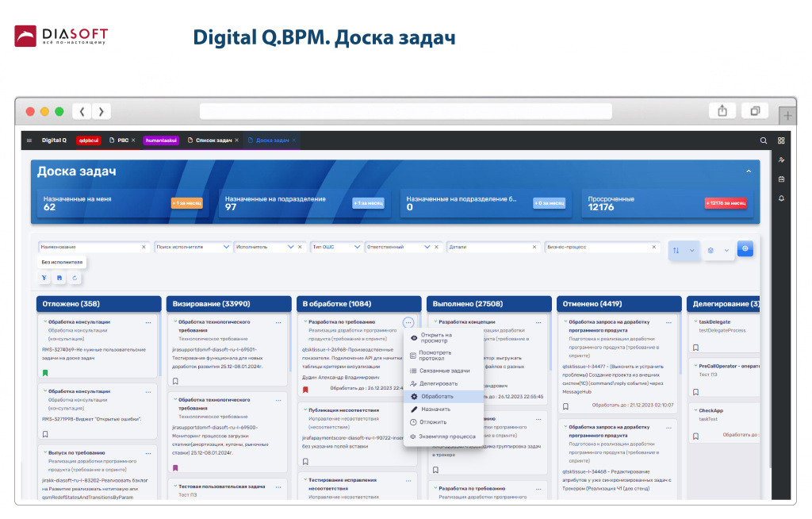Image resolution: width=812 pixels, height=519 pixels.
Task: Click the qdpbcui red tag
Action: tap(89, 140)
